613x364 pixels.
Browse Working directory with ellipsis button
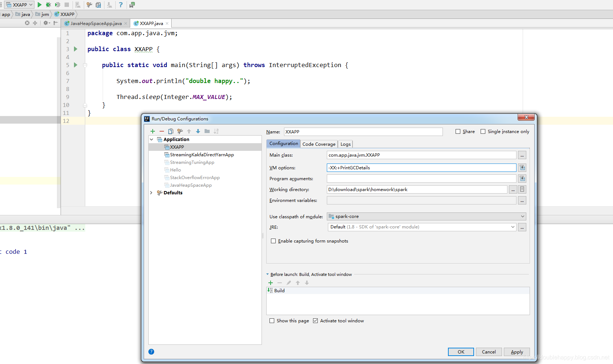[x=513, y=189]
